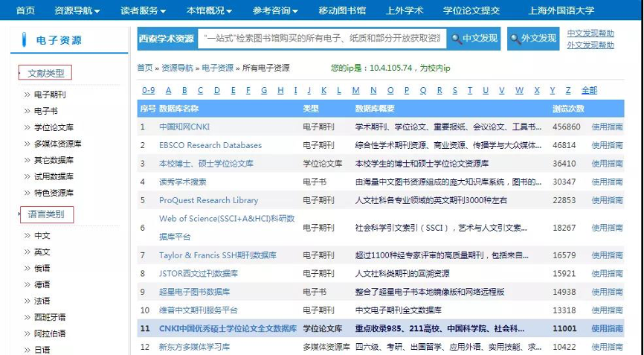Screen dimensions: 644x355
Task: Choose 英文 under language category
Action: coord(42,252)
